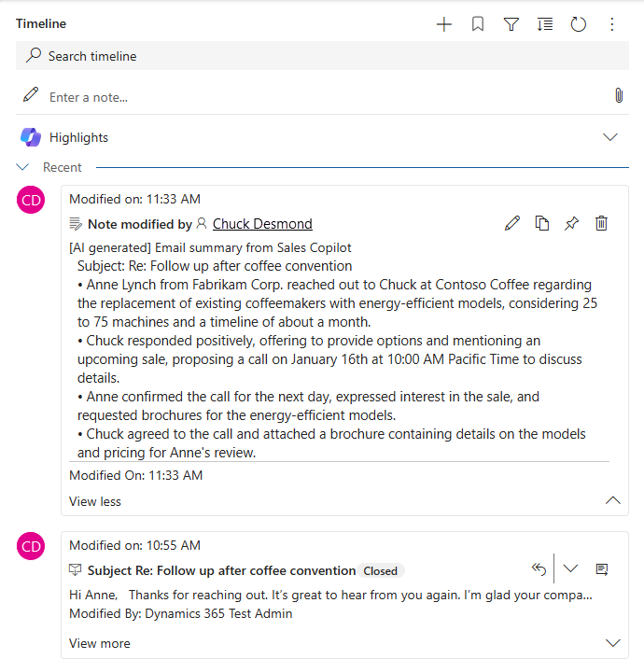Expand the Highlights section chevron
644x659 pixels.
(x=610, y=137)
